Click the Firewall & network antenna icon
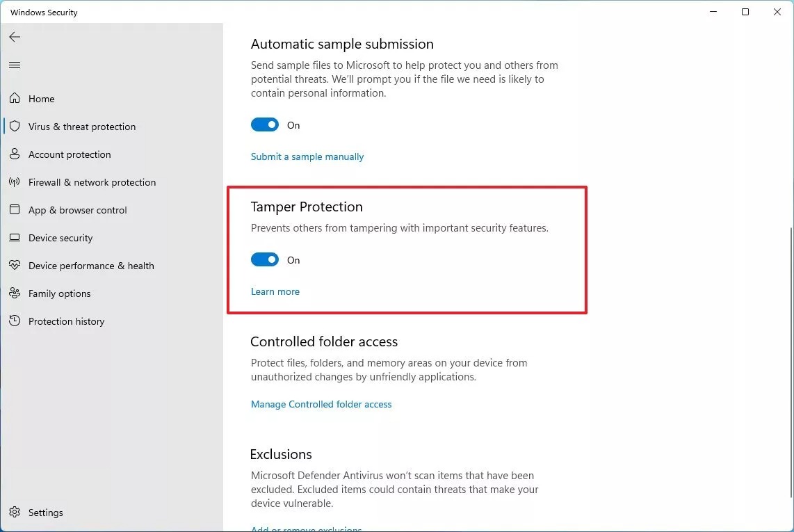794x532 pixels. [x=15, y=182]
